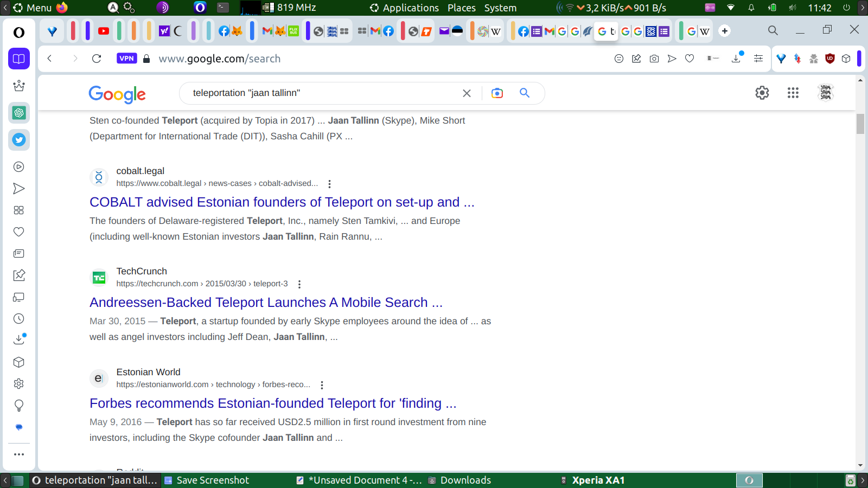Click the page vertical scrollbar thumb

(x=860, y=124)
